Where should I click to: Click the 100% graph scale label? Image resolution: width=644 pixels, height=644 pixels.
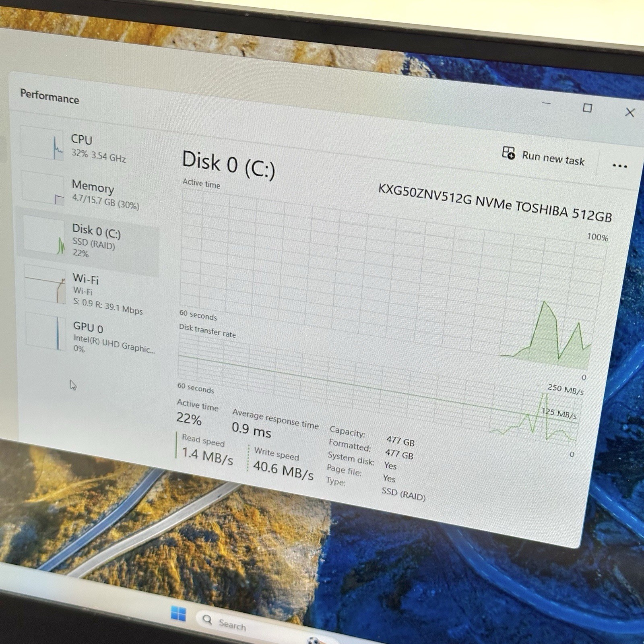coord(598,237)
